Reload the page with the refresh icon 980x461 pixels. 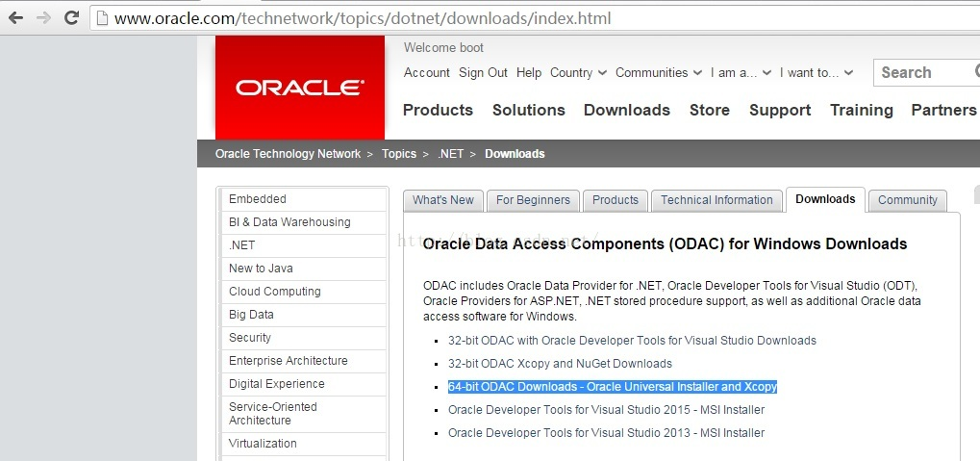point(72,17)
